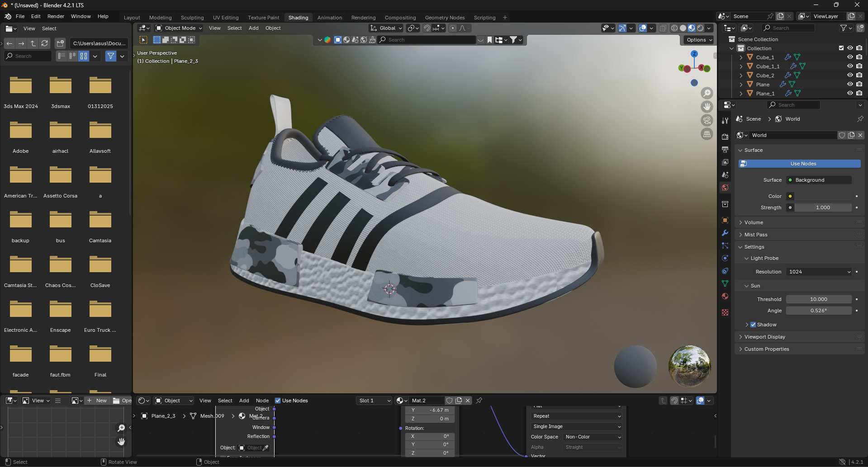The image size is (868, 467).
Task: Switch viewport to Solid shading
Action: [683, 28]
